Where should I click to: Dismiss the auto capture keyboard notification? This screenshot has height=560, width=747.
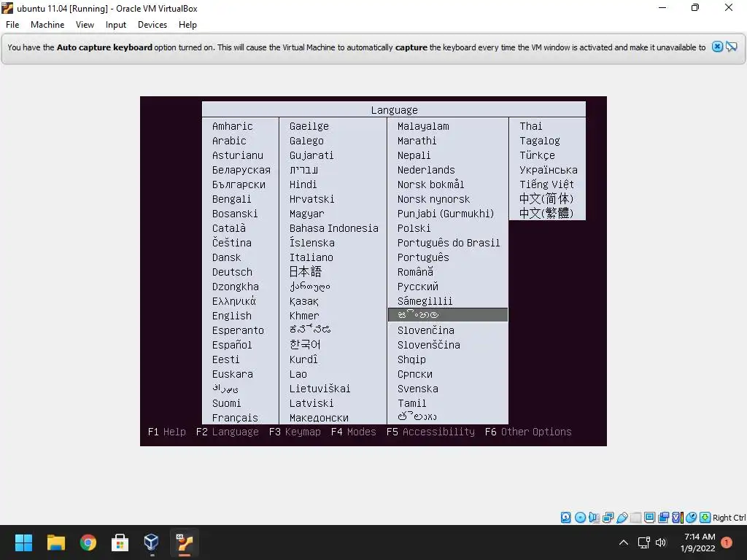tap(717, 47)
